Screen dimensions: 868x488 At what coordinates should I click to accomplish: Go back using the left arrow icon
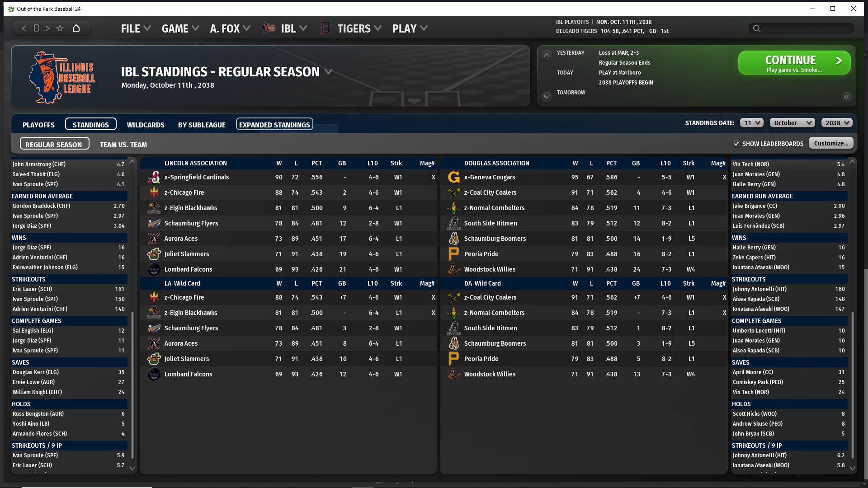point(24,28)
